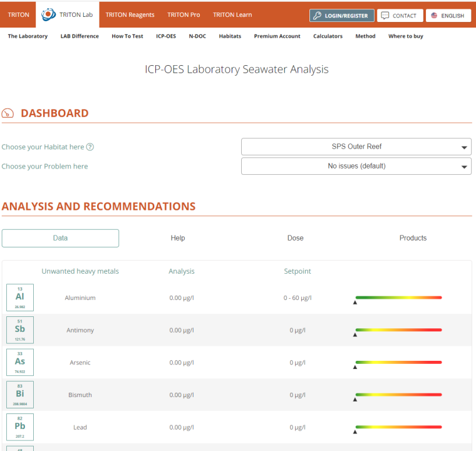476x451 pixels.
Task: Click the As Arsenic element tile
Action: click(x=20, y=362)
